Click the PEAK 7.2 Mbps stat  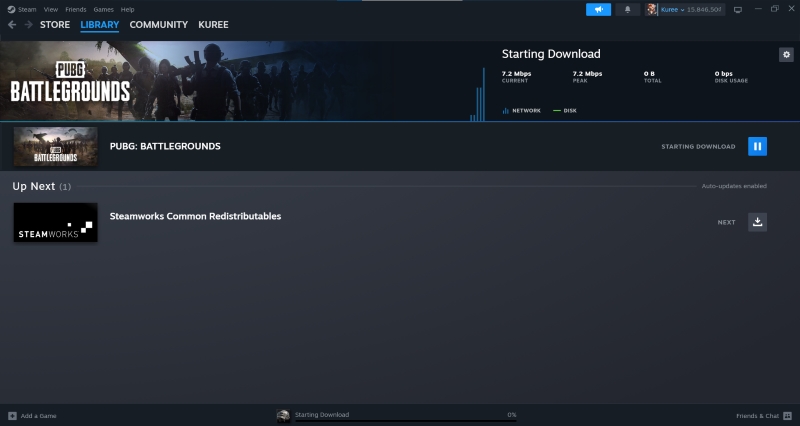point(587,77)
